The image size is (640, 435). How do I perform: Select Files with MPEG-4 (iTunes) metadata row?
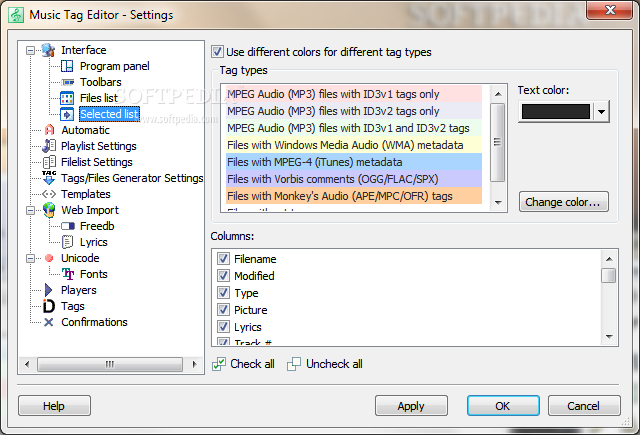coord(353,162)
